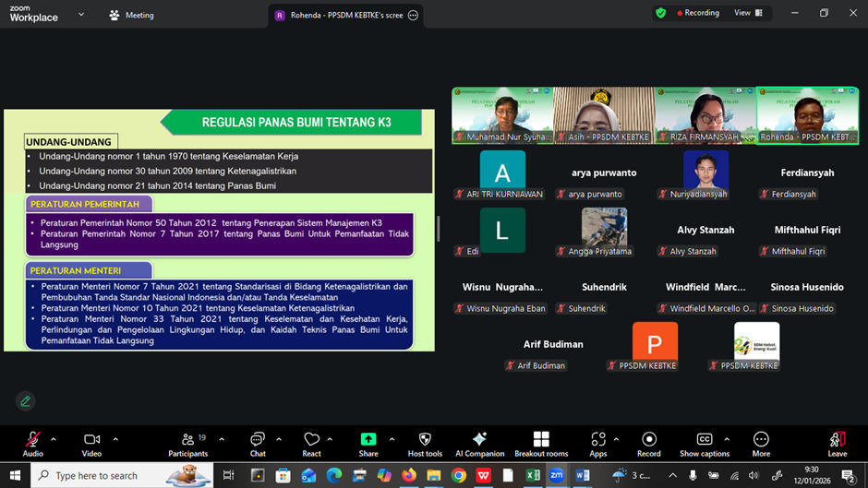Click the annotation pencil icon
This screenshot has width=868, height=488.
coord(25,401)
